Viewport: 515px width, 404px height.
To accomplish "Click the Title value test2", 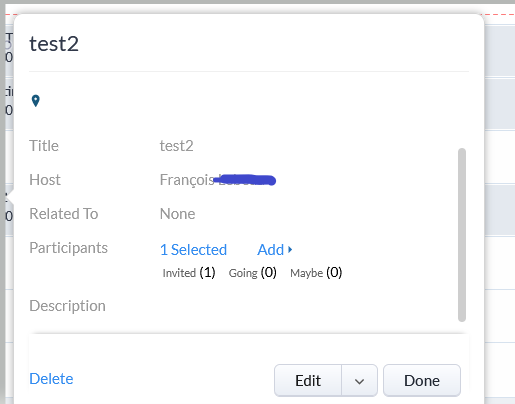I will point(176,146).
